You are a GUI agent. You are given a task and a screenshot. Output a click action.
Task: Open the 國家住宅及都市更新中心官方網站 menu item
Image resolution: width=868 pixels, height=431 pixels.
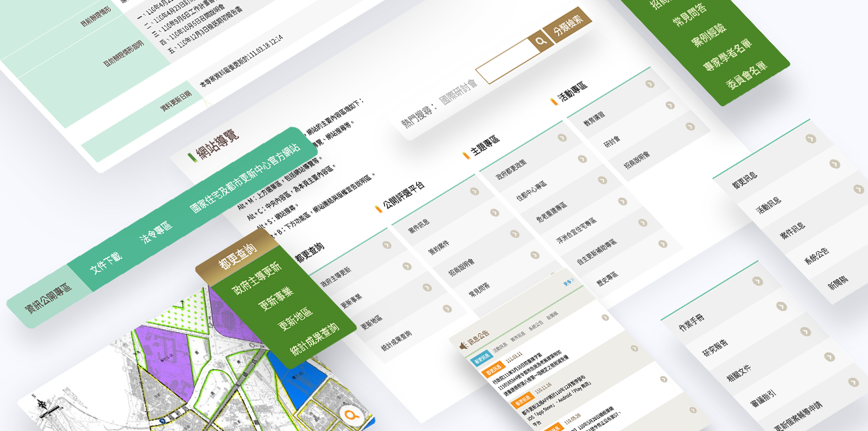[x=245, y=179]
